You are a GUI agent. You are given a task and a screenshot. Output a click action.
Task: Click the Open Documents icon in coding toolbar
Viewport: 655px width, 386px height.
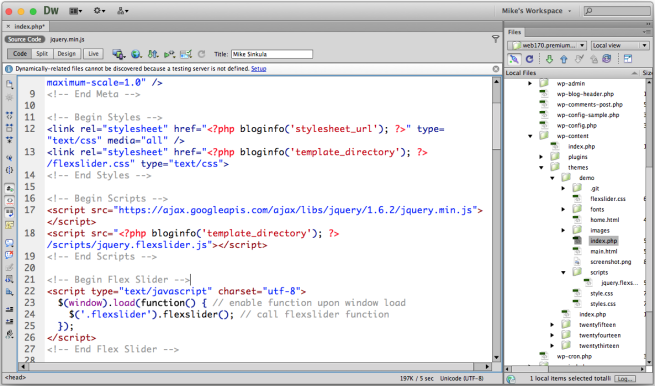click(x=9, y=85)
